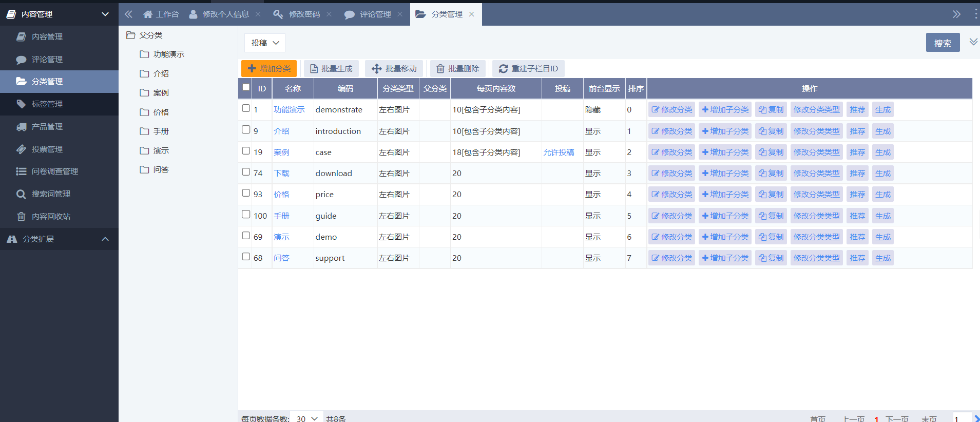Click the home icon on 工作台 tab
The image size is (980, 422).
(x=148, y=14)
